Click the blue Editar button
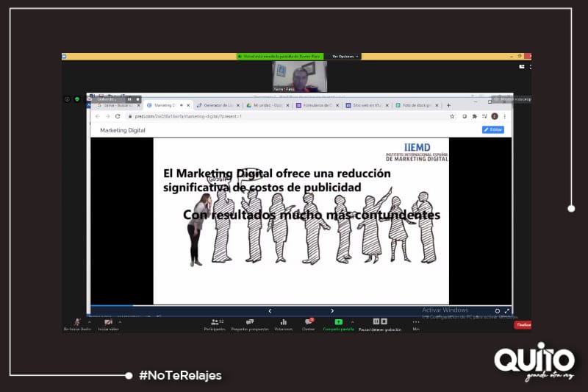 pyautogui.click(x=492, y=129)
